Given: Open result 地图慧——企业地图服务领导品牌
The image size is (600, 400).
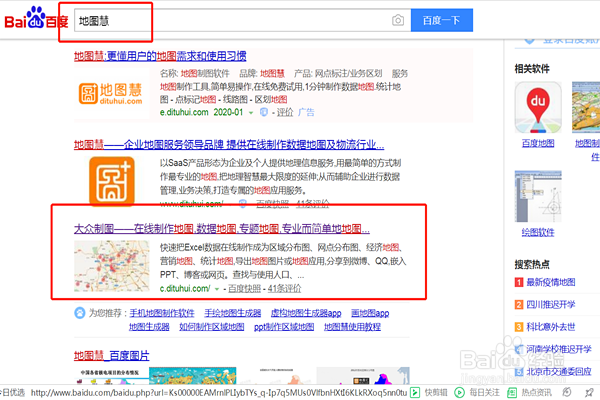Looking at the screenshot, I should point(229,145).
